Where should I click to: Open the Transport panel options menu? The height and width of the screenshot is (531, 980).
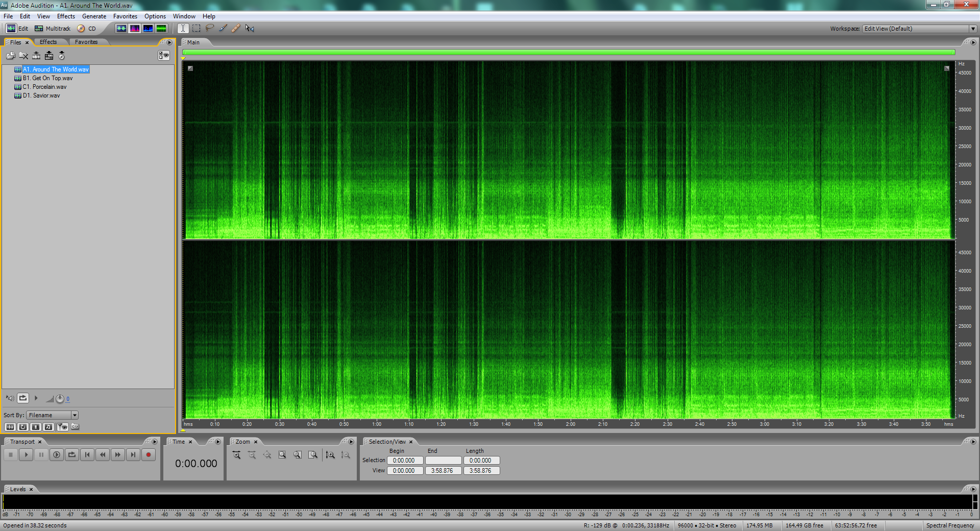tap(155, 442)
